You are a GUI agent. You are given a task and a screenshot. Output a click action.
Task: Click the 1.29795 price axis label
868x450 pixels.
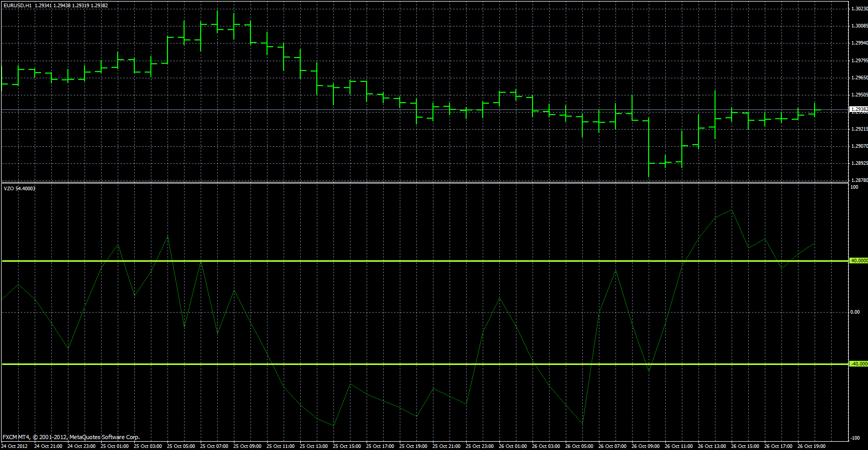pyautogui.click(x=860, y=61)
